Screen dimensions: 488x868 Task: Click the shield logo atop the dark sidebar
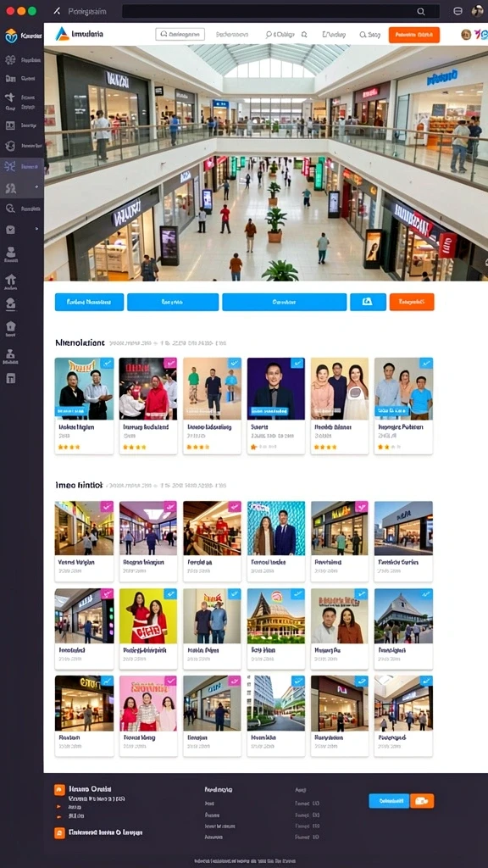pos(11,36)
